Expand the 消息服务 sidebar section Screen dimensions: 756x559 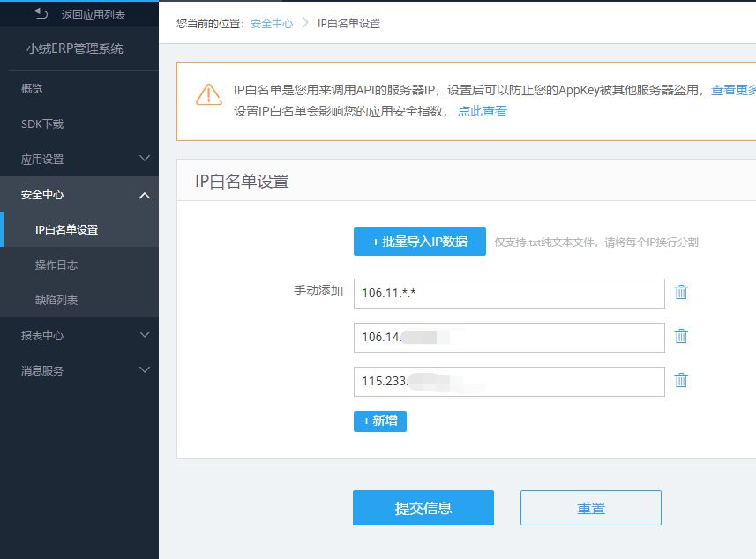79,370
